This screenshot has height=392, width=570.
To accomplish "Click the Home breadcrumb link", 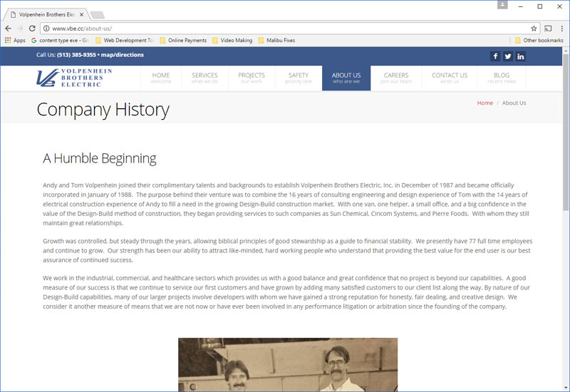I will click(x=485, y=103).
